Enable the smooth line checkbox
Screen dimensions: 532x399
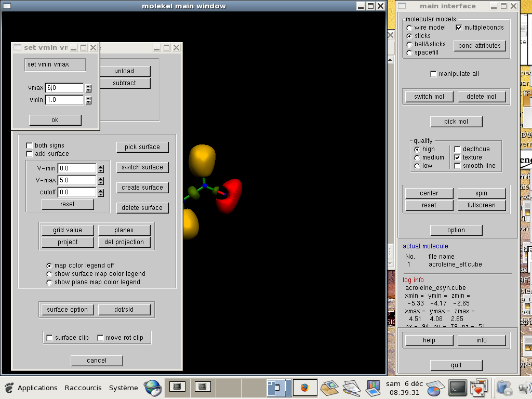pos(457,166)
